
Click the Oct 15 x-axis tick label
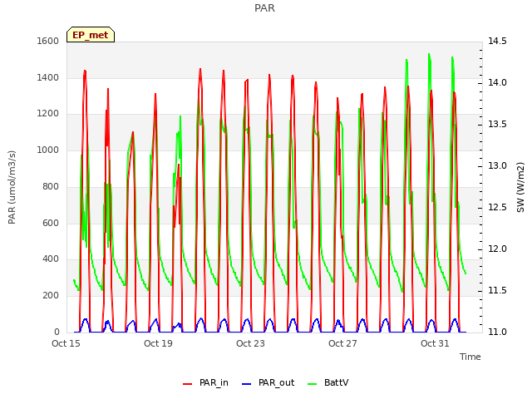click(66, 343)
